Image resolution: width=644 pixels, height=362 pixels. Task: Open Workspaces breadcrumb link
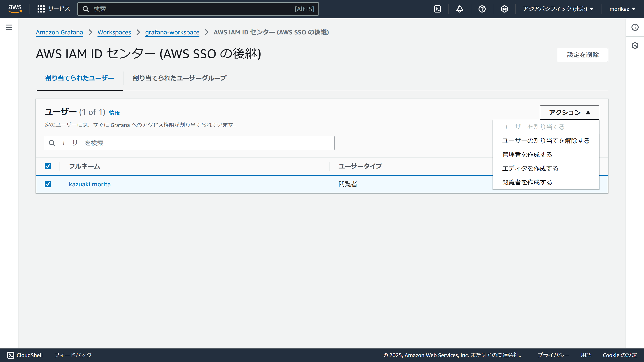click(114, 32)
